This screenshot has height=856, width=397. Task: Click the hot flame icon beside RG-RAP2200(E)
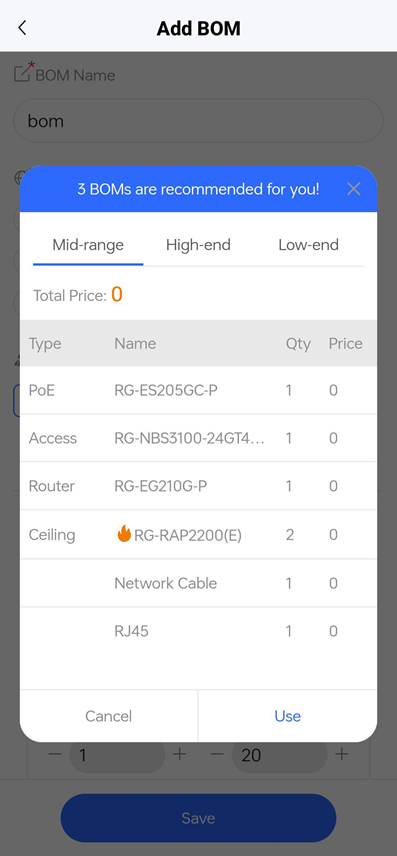click(124, 533)
